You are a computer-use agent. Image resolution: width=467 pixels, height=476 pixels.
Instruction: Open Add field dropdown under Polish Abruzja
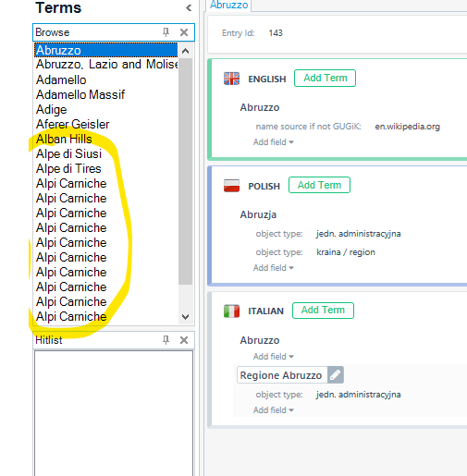click(x=274, y=268)
